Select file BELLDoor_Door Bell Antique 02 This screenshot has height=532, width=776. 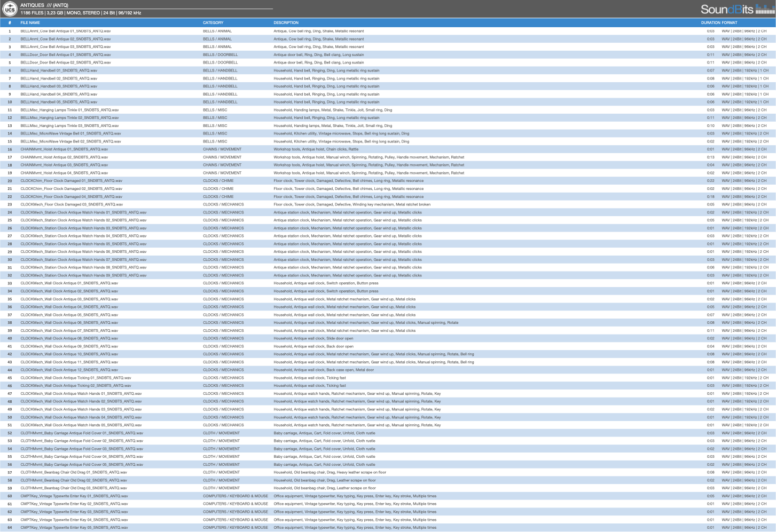click(x=66, y=62)
